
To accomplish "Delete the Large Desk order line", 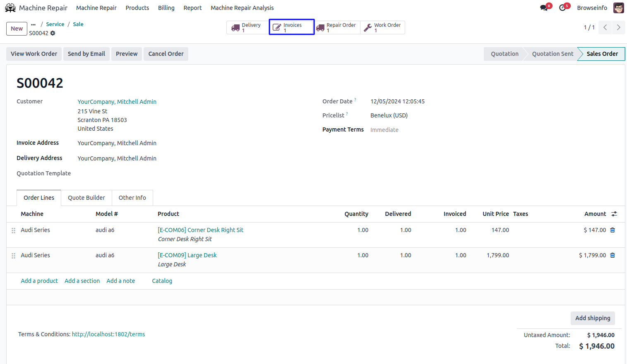I will click(613, 255).
